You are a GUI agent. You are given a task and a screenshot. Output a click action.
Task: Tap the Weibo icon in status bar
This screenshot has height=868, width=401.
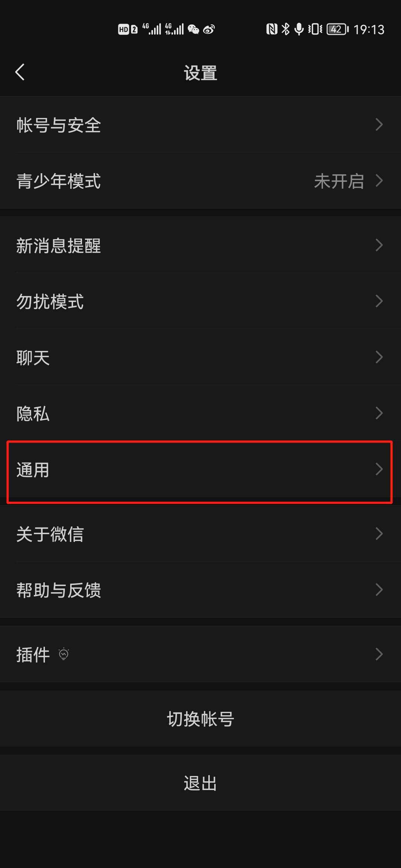coord(209,29)
